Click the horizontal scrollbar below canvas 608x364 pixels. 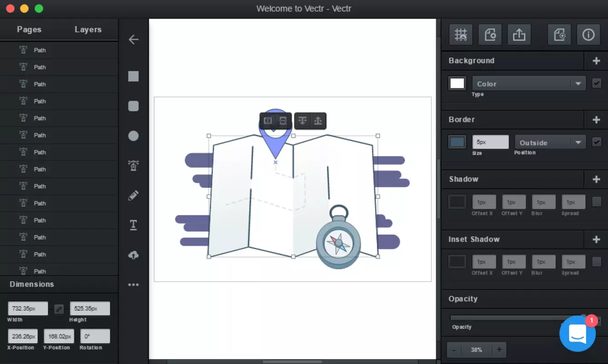(x=292, y=362)
